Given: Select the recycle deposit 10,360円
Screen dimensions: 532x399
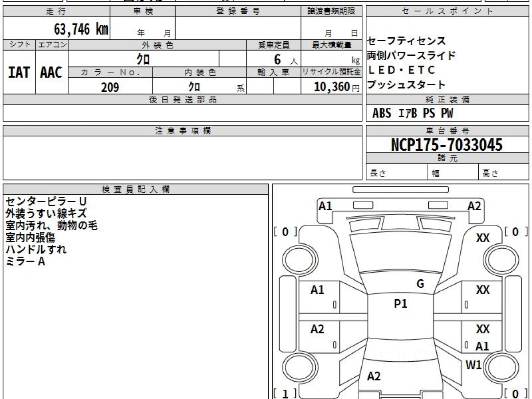Looking at the screenshot, I should [x=337, y=87].
